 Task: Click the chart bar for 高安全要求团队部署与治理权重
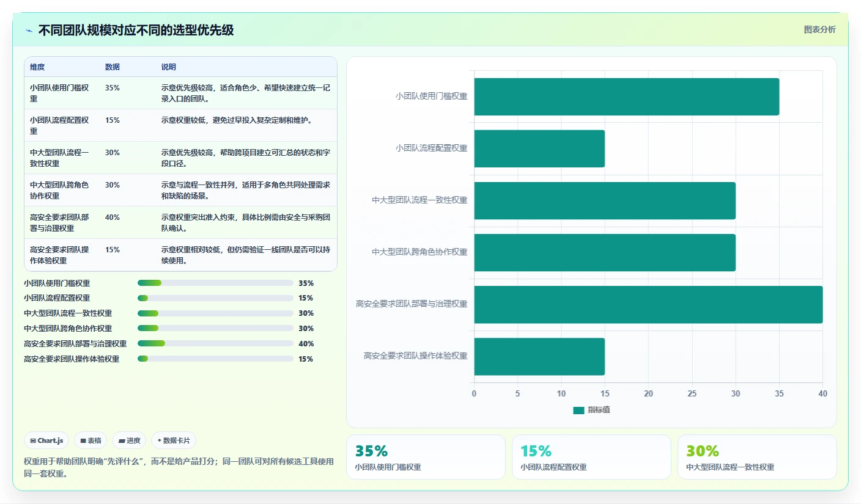(x=648, y=304)
